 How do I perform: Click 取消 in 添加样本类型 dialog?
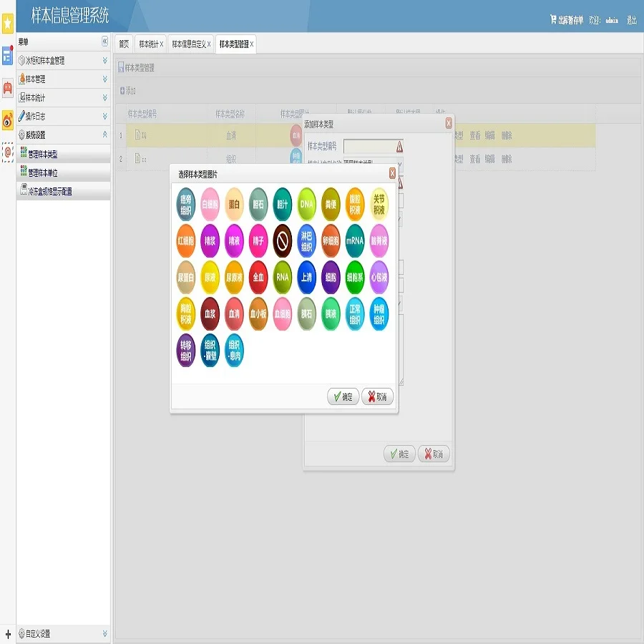tap(434, 454)
